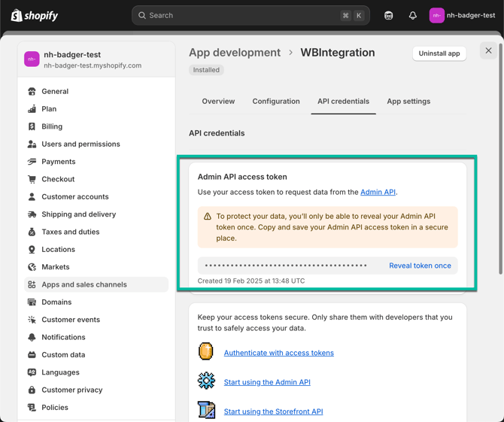This screenshot has width=504, height=422.
Task: Click the Domains icon
Action: [x=32, y=302]
